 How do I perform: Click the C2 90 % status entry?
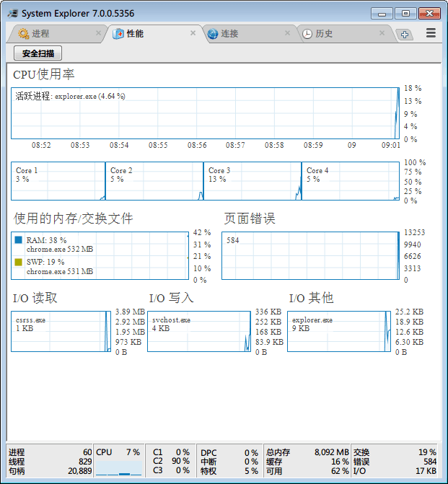(171, 461)
